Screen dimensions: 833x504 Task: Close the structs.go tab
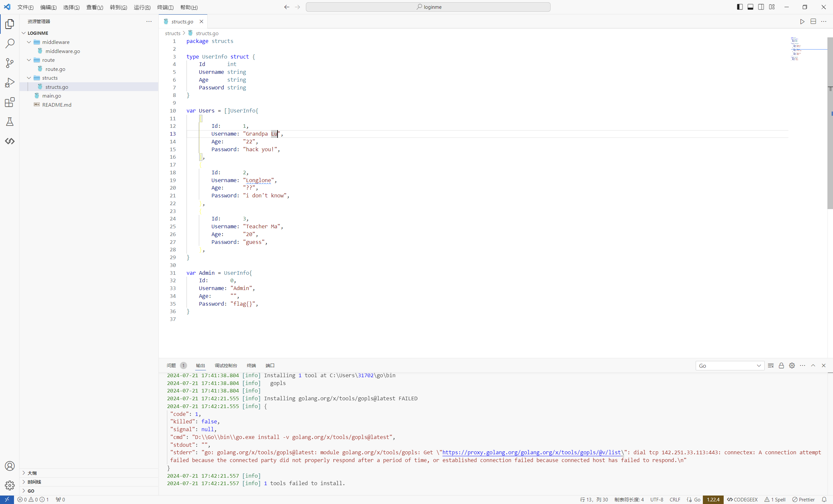pyautogui.click(x=201, y=21)
